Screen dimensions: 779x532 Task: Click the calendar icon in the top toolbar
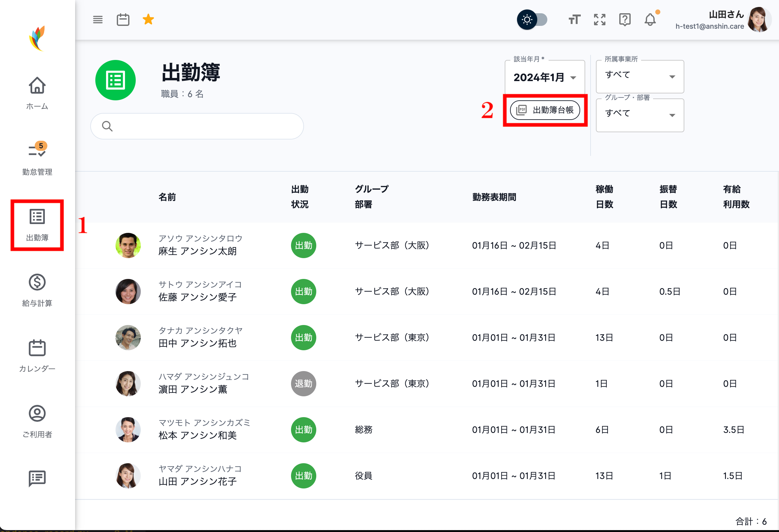tap(123, 19)
